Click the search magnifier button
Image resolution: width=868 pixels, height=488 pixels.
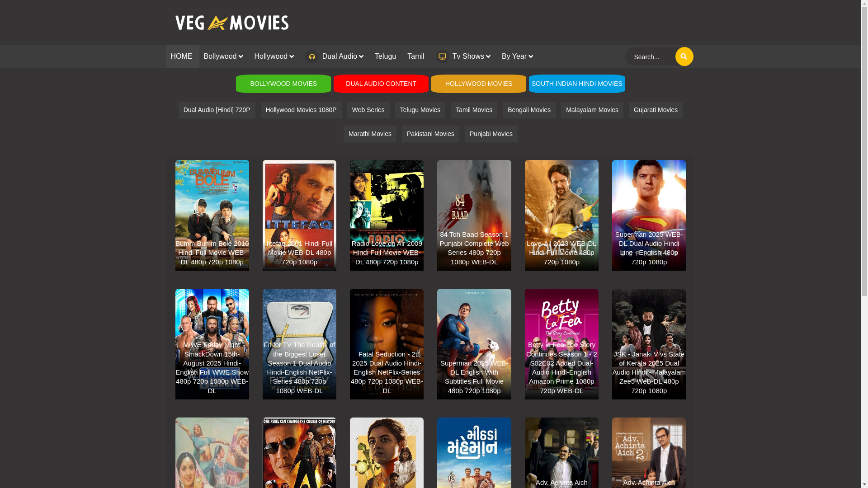[x=684, y=56]
